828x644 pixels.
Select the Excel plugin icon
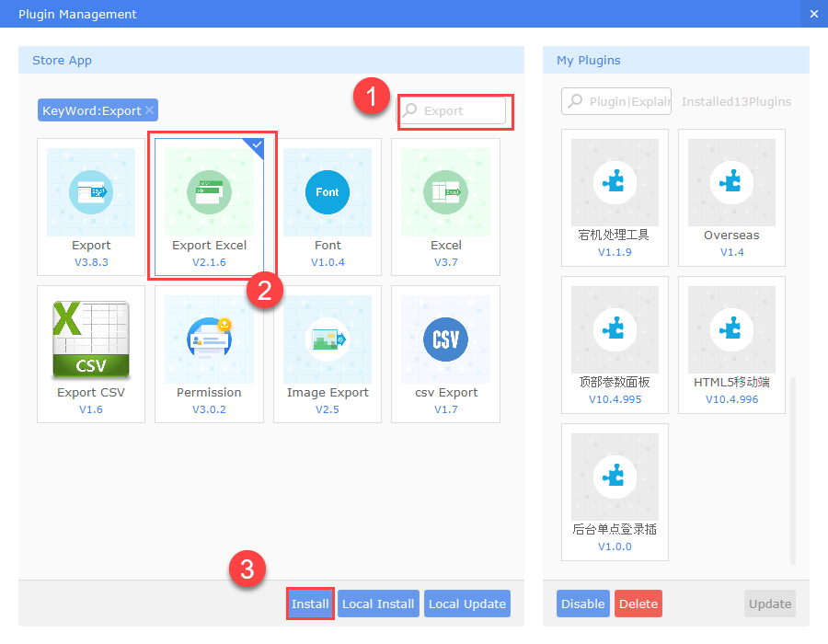(445, 191)
